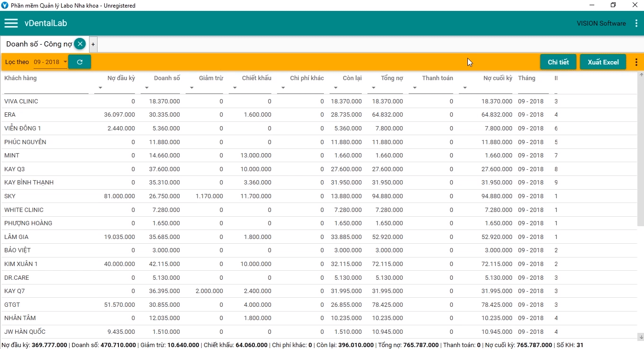Screen dimensions: 644x349
Task: Select the GTGT customer row
Action: click(319, 305)
